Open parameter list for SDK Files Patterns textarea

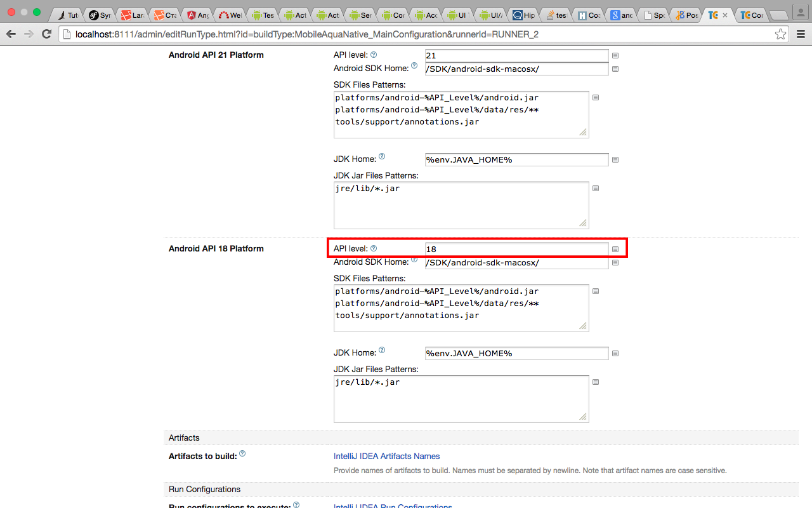pyautogui.click(x=595, y=97)
